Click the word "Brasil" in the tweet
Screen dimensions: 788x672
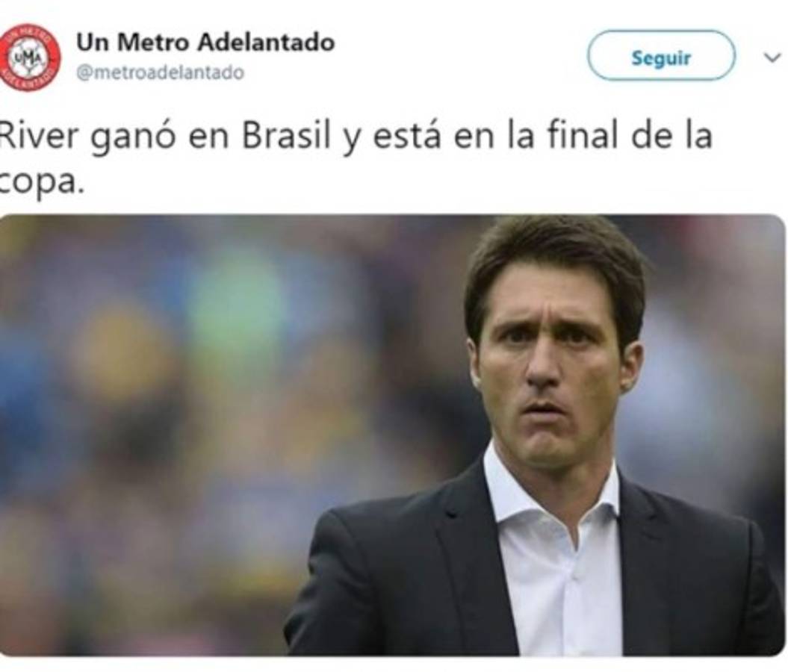pyautogui.click(x=286, y=136)
